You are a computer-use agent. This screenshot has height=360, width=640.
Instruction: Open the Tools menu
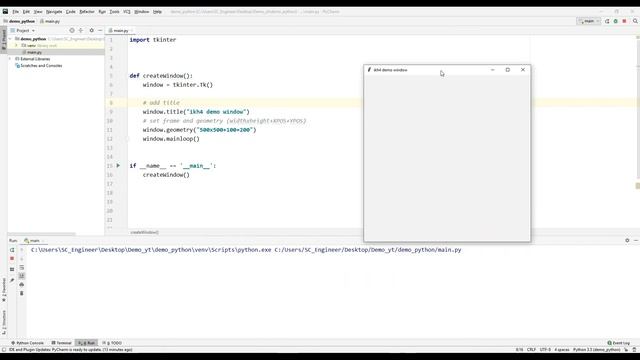click(114, 12)
